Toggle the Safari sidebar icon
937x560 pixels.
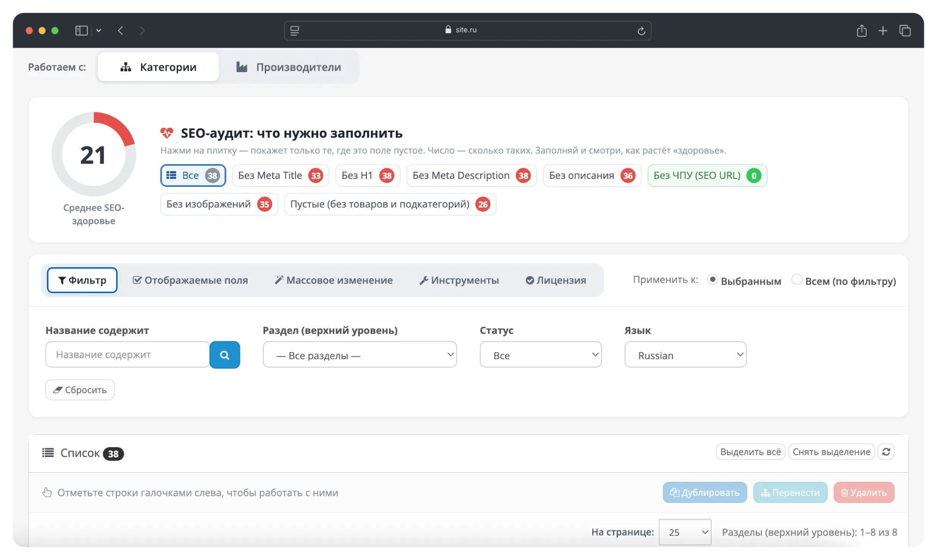point(82,30)
